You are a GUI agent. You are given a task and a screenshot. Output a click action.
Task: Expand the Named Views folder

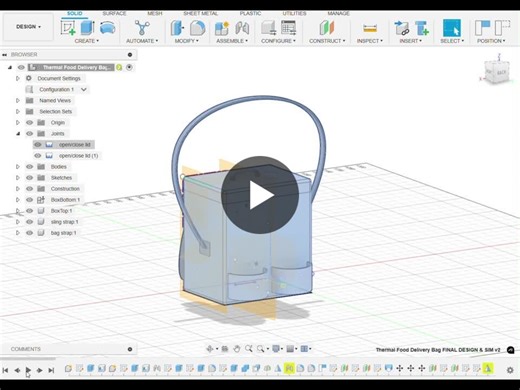coord(18,100)
